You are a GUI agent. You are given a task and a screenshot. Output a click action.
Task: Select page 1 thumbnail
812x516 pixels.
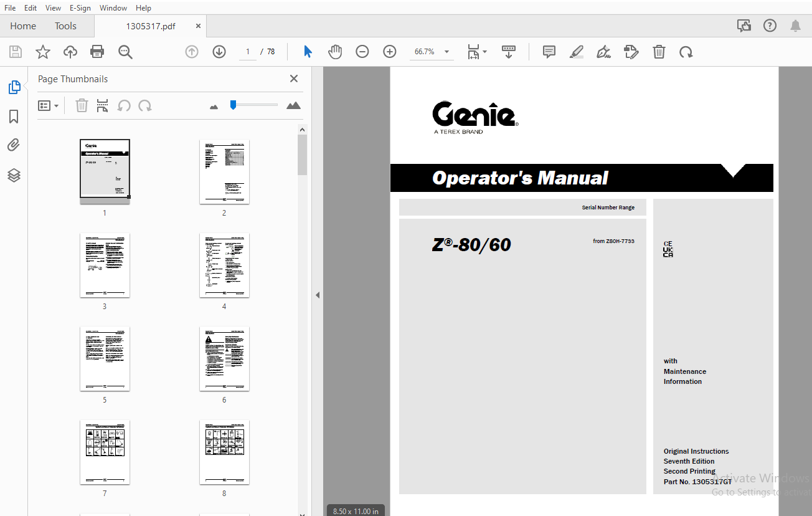[105, 171]
